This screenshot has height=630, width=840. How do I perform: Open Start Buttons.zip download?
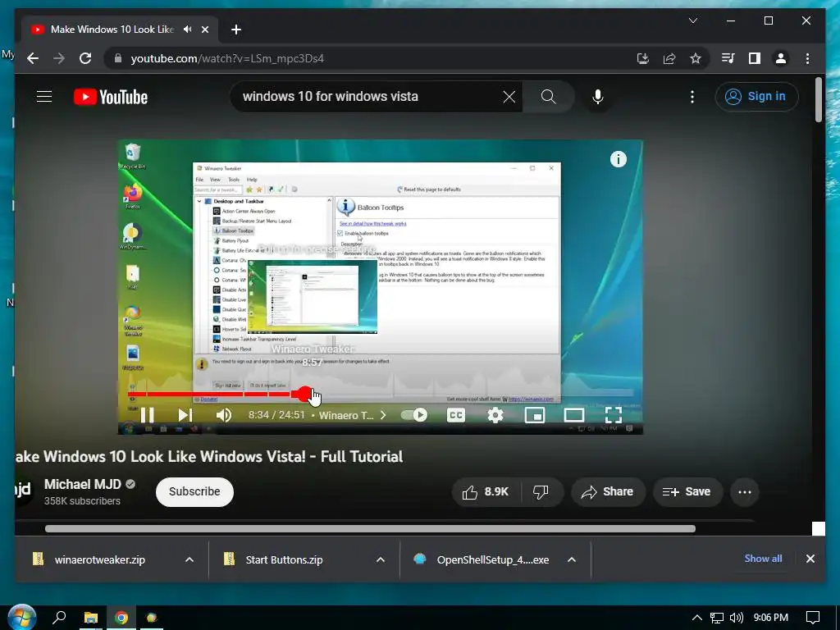284,559
